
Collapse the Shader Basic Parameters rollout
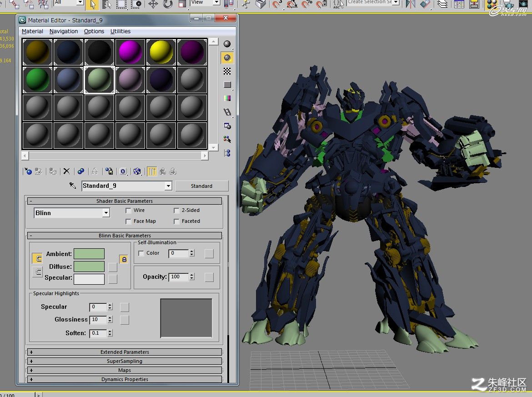(x=125, y=201)
